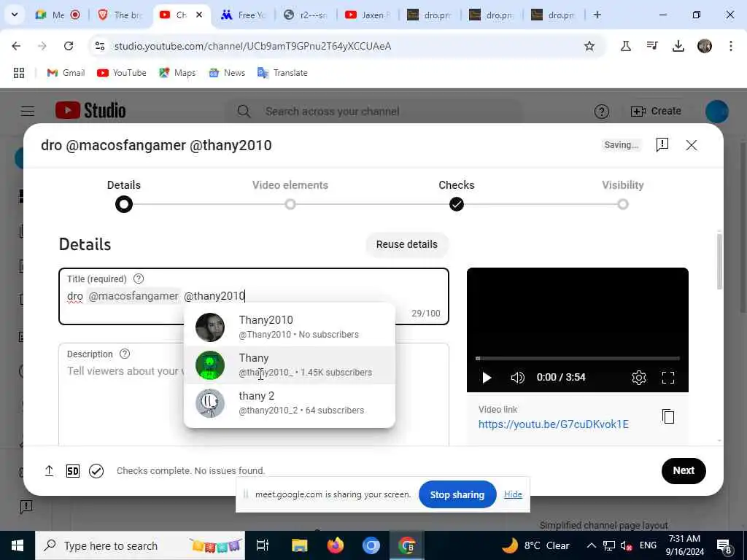The height and width of the screenshot is (560, 747).
Task: Click into the Title text field
Action: 253,296
